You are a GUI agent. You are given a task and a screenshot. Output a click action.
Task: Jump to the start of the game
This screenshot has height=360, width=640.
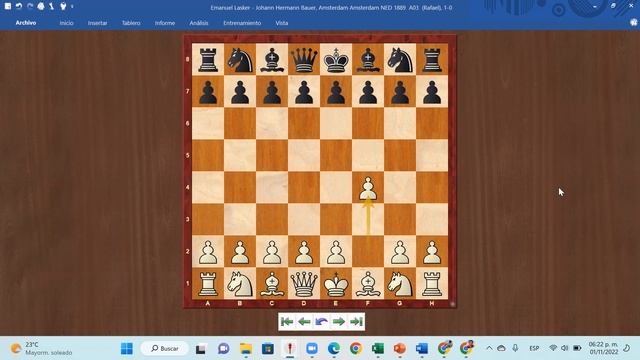287,322
